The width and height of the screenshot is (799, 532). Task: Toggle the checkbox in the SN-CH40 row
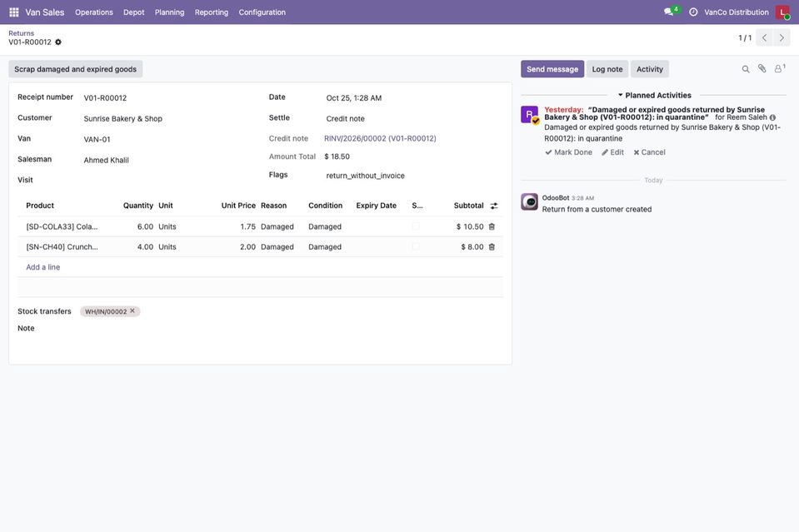(416, 247)
